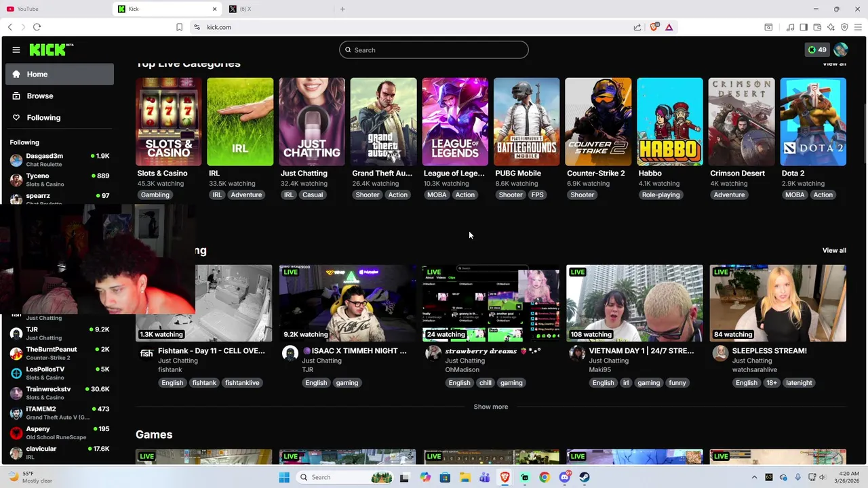Image resolution: width=868 pixels, height=488 pixels.
Task: Click the fish avatar beside Fishtank stream
Action: (x=146, y=353)
